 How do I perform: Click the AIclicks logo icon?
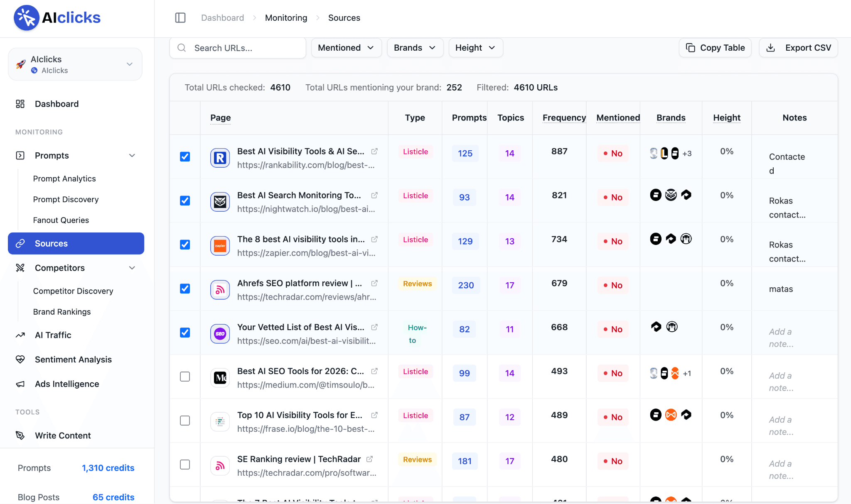(x=27, y=17)
